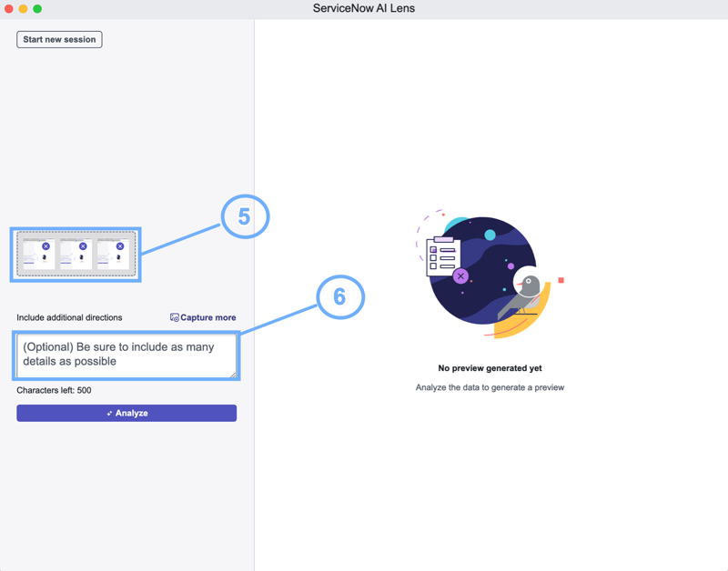Click the ServiceNow AI Lens window title
The width and height of the screenshot is (728, 571).
point(363,8)
